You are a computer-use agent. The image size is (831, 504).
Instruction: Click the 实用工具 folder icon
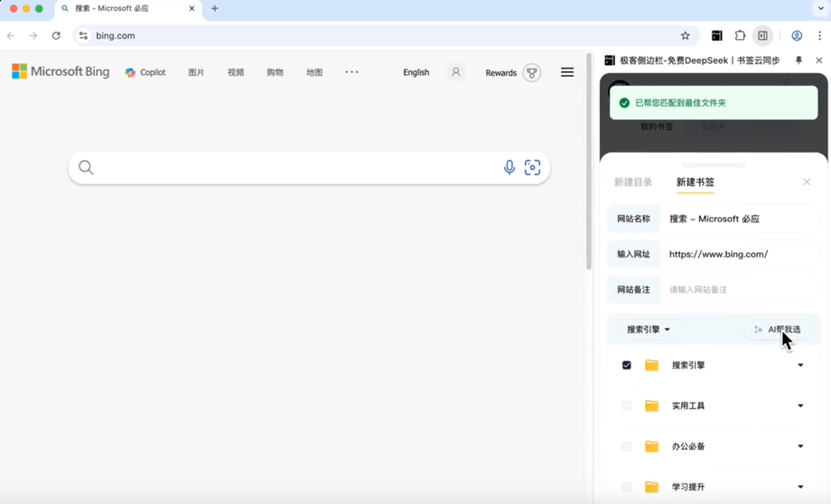click(x=651, y=406)
